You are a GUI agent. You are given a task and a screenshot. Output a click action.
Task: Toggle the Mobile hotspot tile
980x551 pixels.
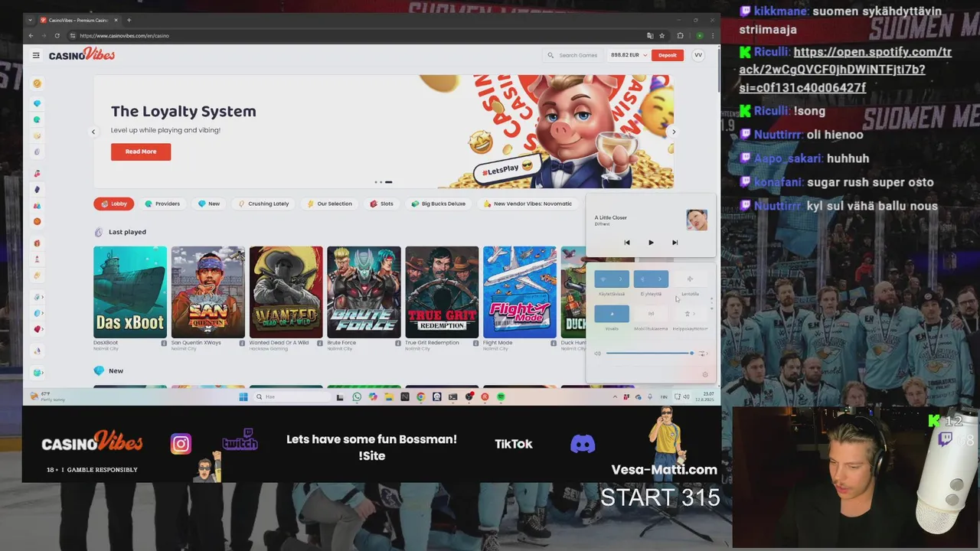point(651,314)
